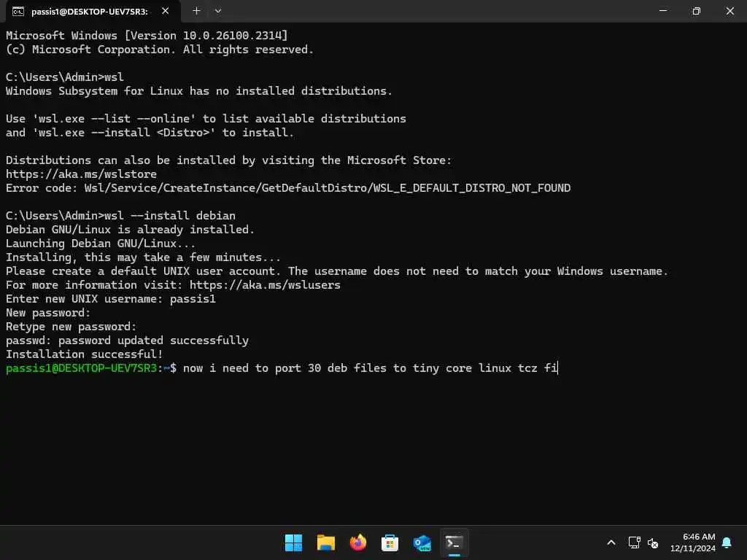Click the https://aka.ms/wslusers link
The image size is (747, 560).
[x=265, y=285]
